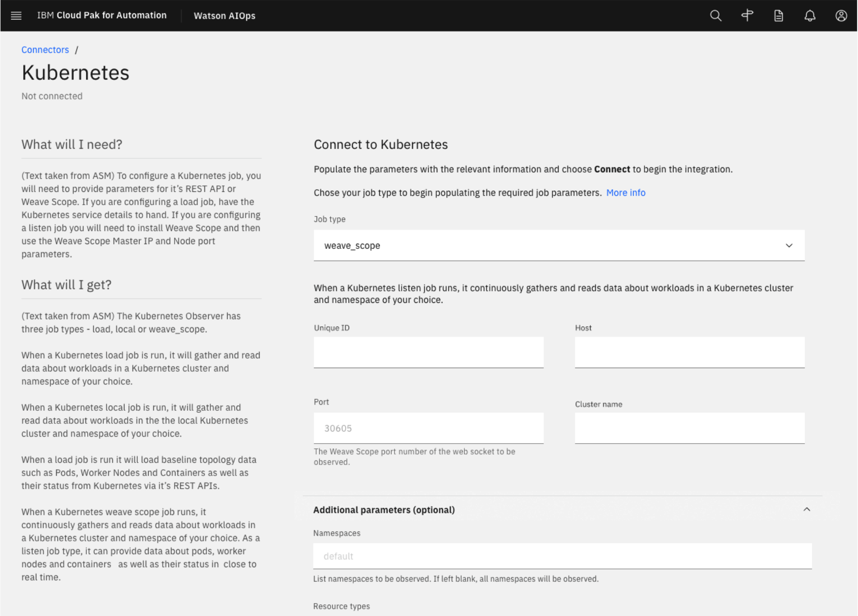Viewport: 858px width, 616px height.
Task: Open the document icon in header
Action: click(779, 16)
